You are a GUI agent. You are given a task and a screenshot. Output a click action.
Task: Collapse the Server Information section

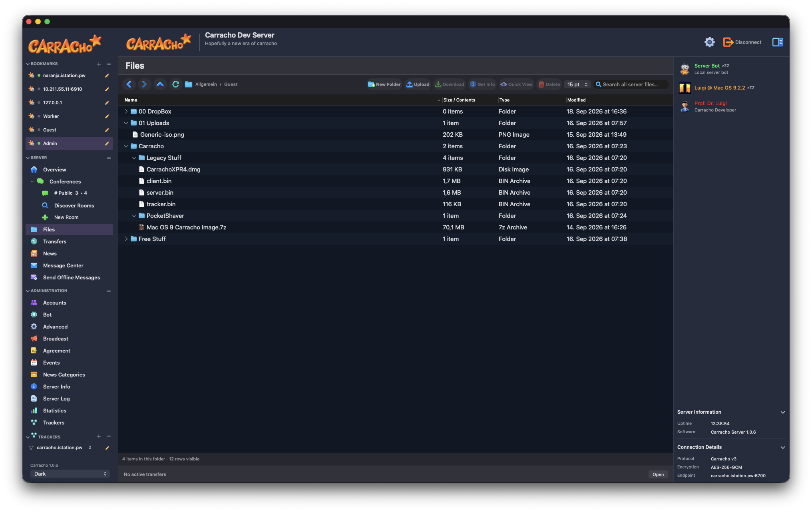tap(782, 412)
